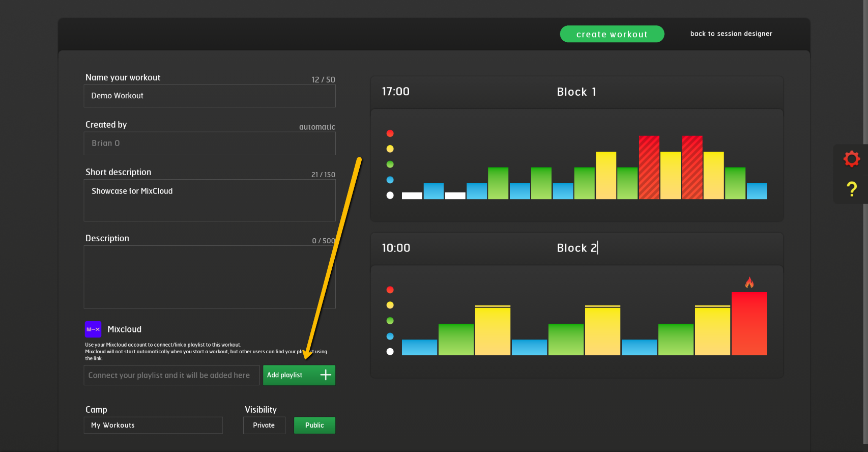Screen dimensions: 868x452
Task: Click the Block 1 title header
Action: coord(576,92)
